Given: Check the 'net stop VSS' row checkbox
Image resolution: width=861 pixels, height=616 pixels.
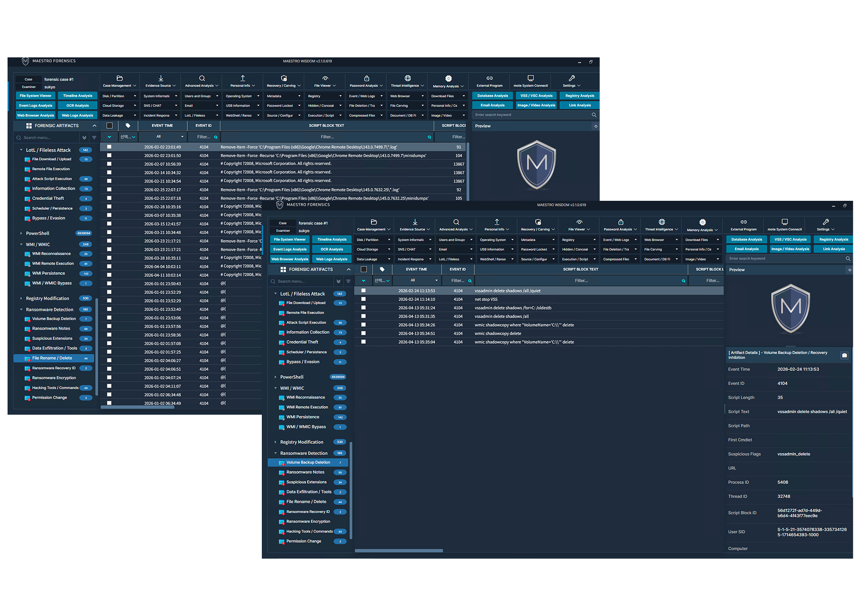Looking at the screenshot, I should (364, 299).
